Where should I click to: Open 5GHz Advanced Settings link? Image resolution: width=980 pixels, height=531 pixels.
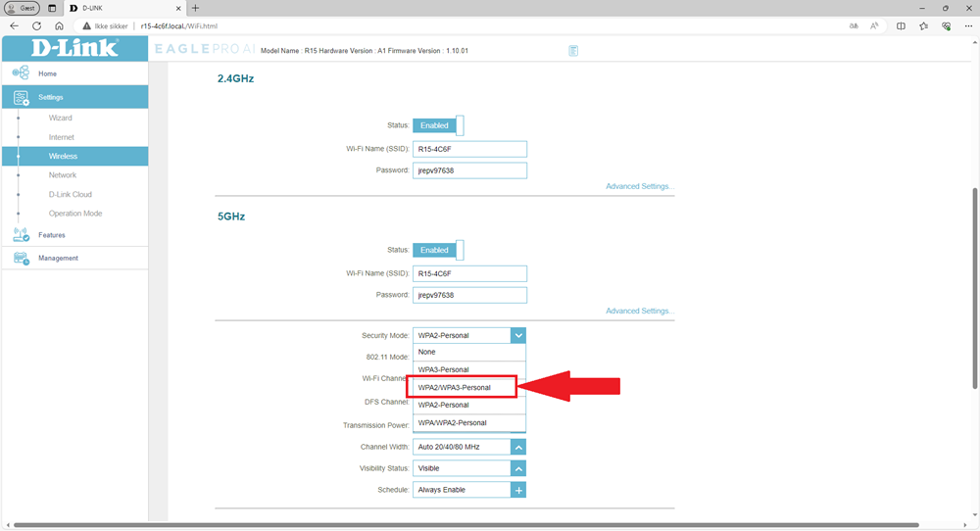tap(640, 312)
